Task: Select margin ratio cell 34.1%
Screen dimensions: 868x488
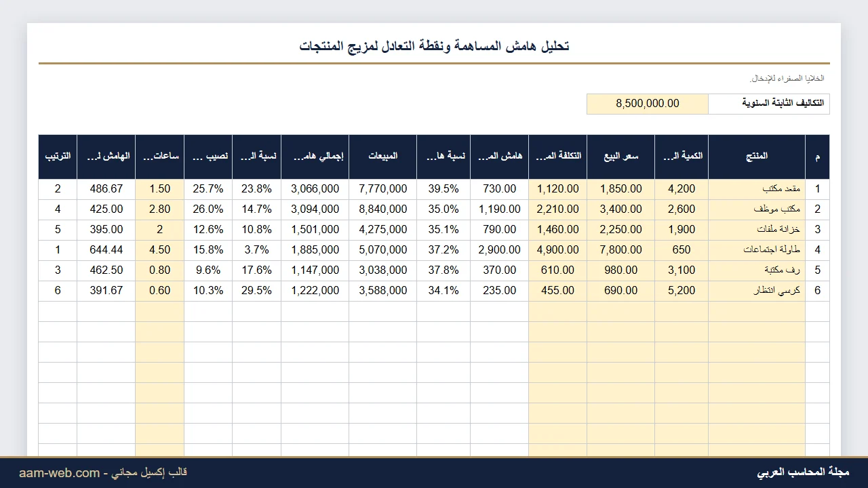Action: pyautogui.click(x=443, y=291)
